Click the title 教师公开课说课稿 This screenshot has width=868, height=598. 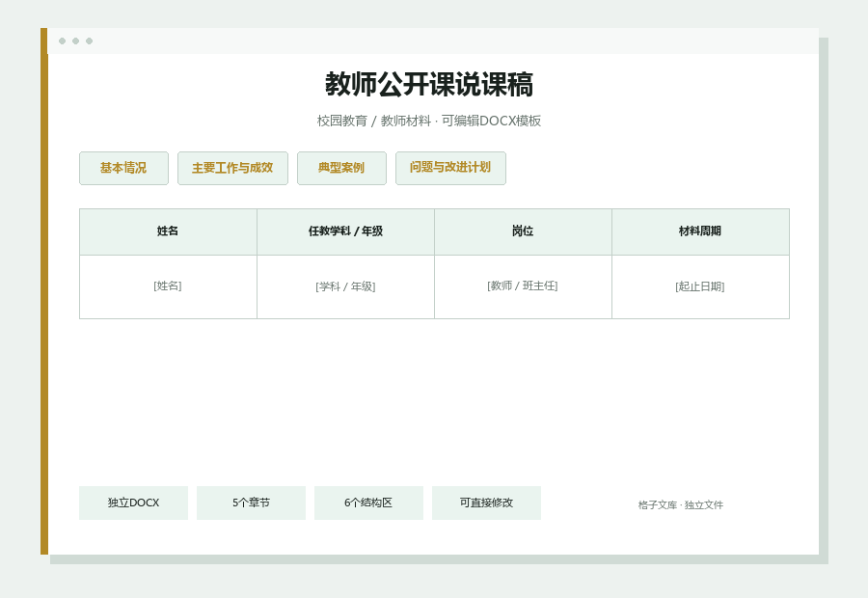point(429,85)
